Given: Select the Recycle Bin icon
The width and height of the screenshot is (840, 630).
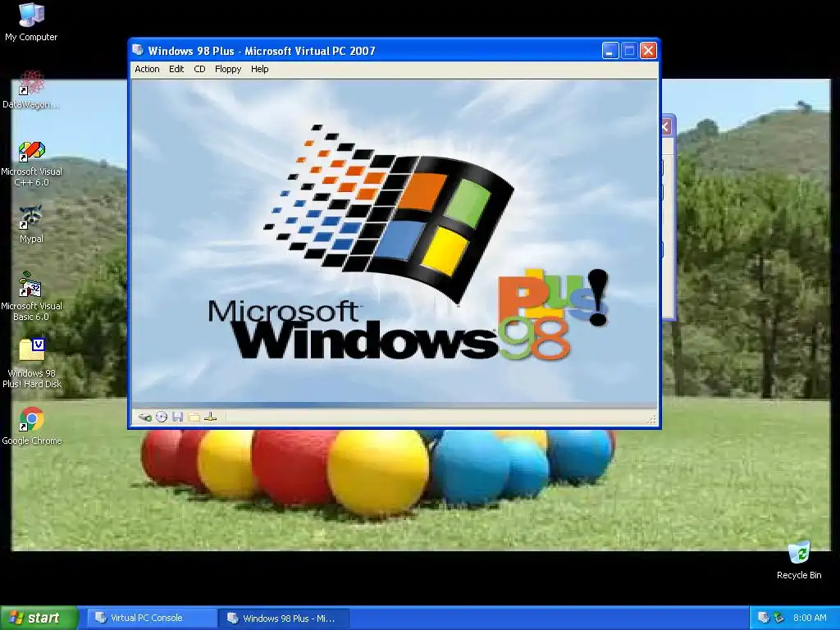Looking at the screenshot, I should point(799,560).
